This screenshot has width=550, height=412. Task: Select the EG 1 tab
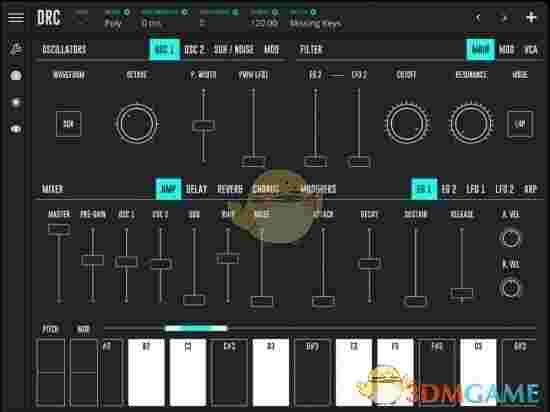point(424,189)
